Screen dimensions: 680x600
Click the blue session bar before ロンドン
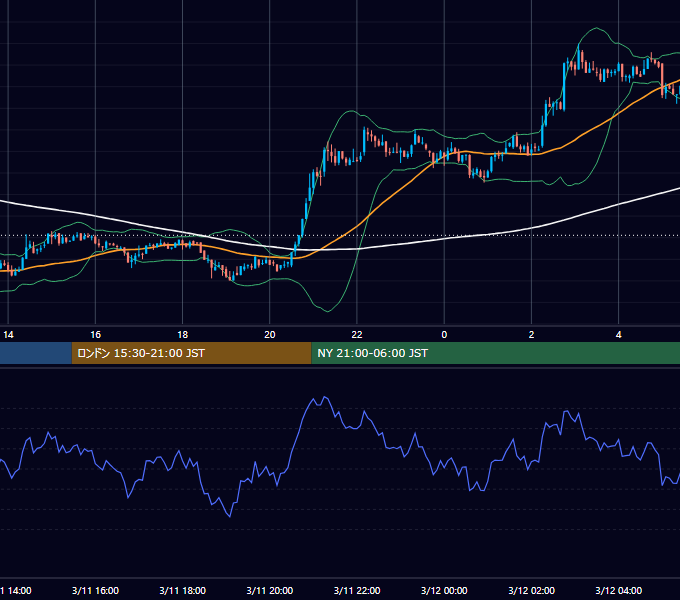coord(36,353)
